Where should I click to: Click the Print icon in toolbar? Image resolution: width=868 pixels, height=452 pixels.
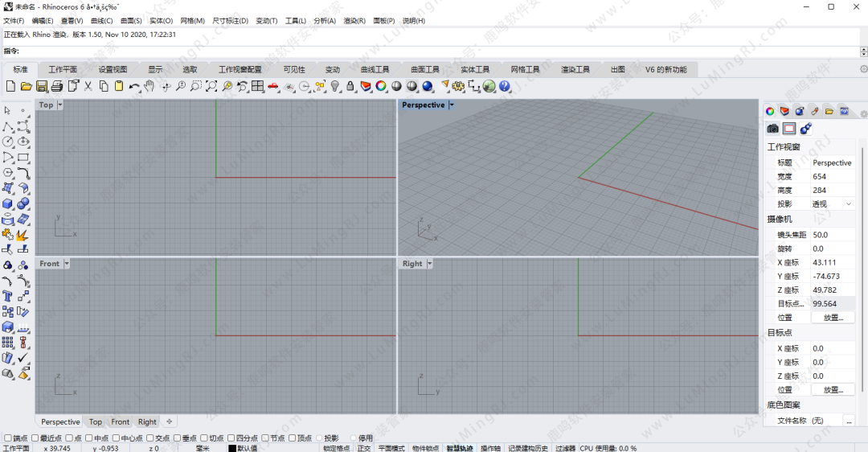(x=57, y=86)
